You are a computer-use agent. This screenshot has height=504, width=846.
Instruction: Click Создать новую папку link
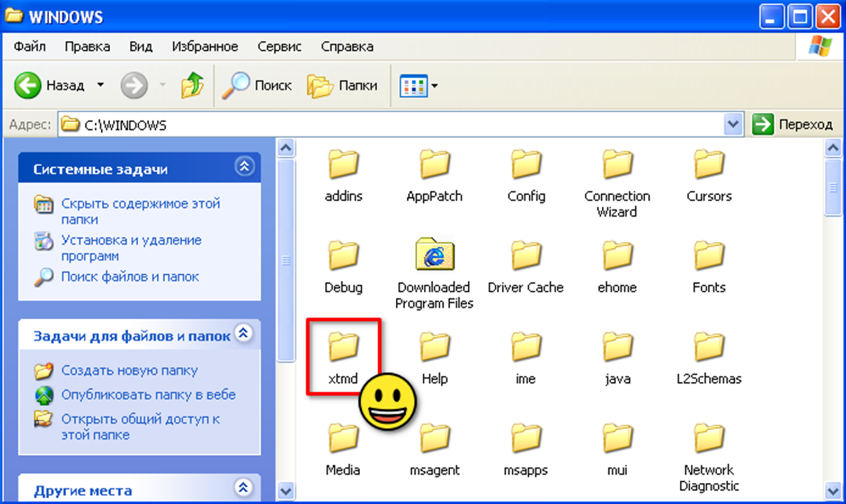129,370
